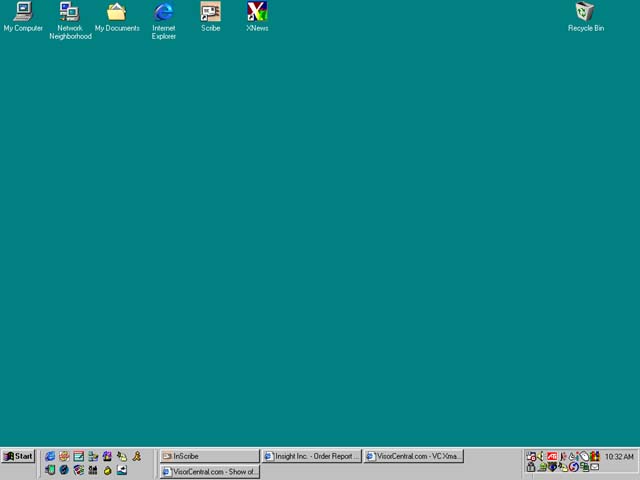Screen dimensions: 640x480
Task: Click the first quick launch icon in bottom row
Action: (x=50, y=470)
